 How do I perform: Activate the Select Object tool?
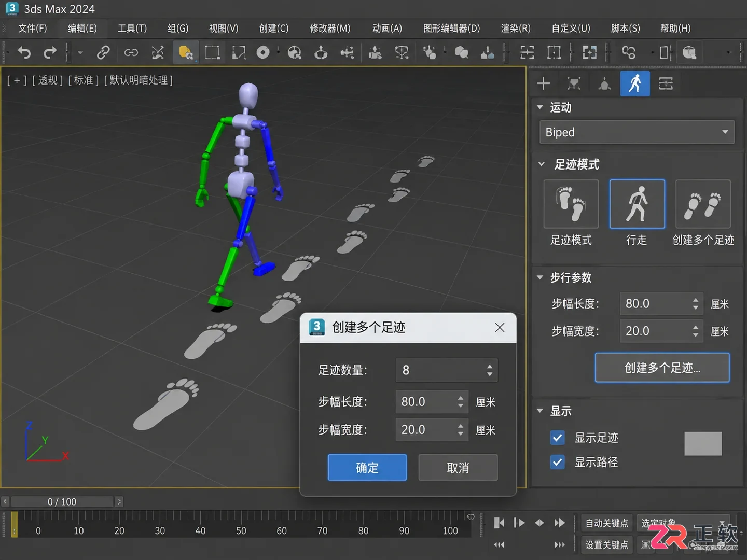tap(185, 52)
